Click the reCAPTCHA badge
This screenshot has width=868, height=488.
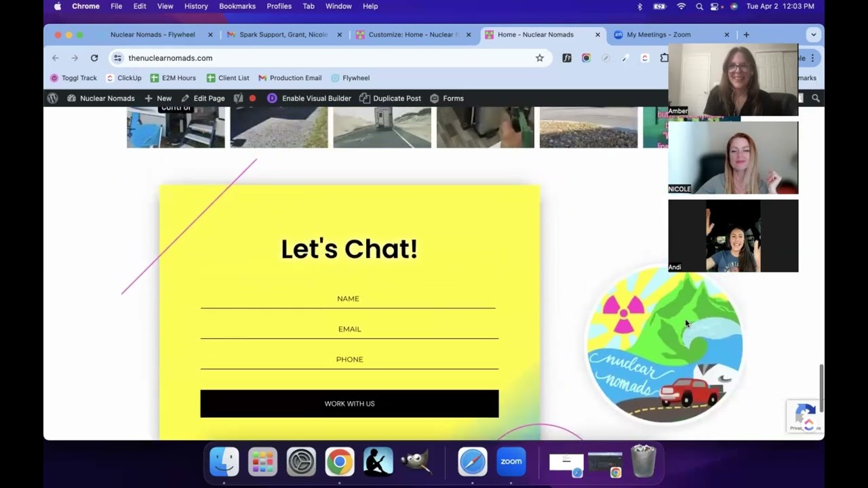805,416
